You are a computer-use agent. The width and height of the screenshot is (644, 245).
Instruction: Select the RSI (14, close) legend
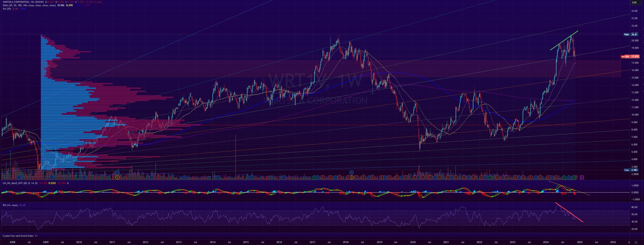10,205
